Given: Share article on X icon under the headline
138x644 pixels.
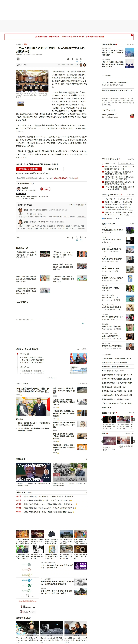Looking at the screenshot, I should pos(77,59).
